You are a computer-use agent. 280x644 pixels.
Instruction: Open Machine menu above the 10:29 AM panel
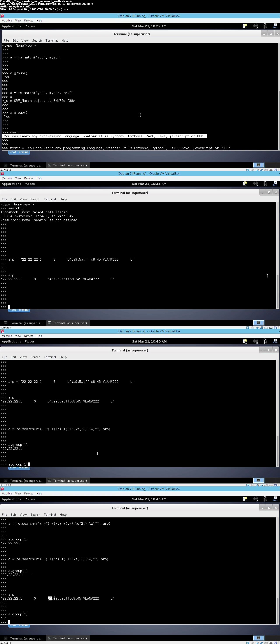coord(7,21)
